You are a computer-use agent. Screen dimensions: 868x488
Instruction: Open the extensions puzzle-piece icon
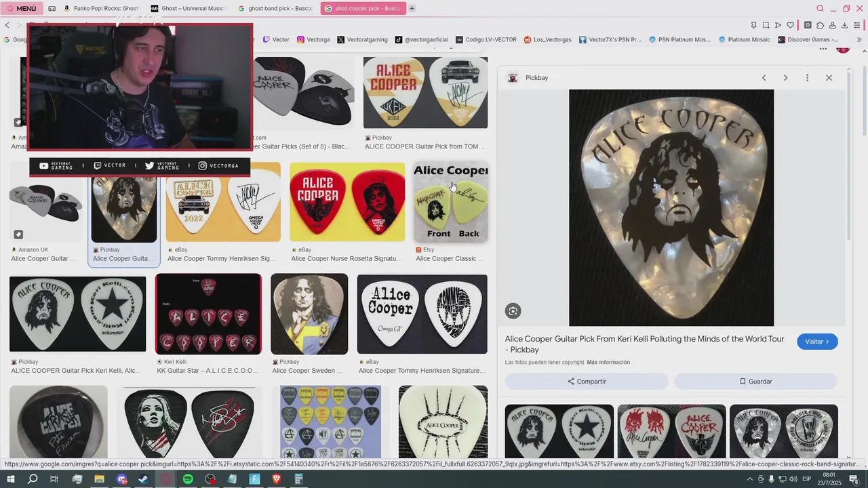(x=820, y=25)
